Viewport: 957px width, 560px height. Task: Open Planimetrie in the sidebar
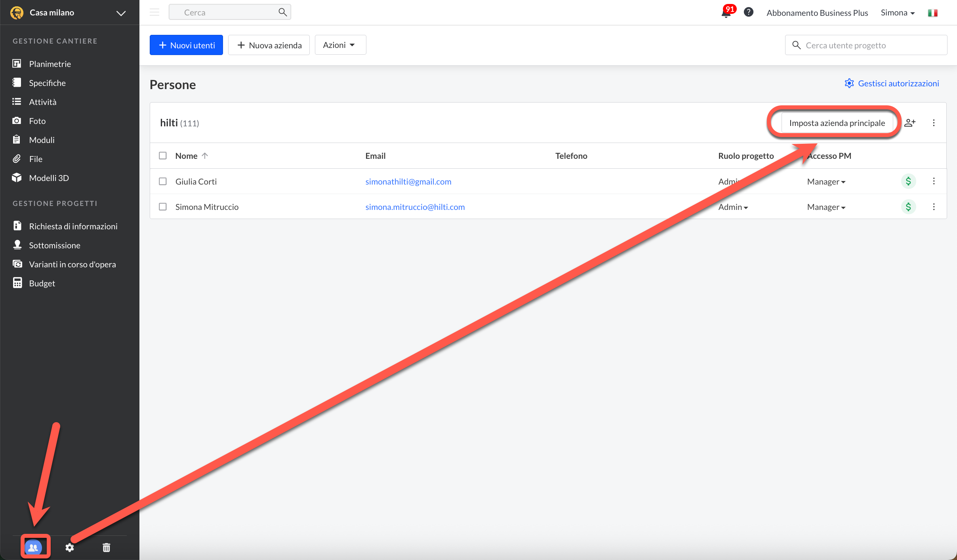point(50,64)
